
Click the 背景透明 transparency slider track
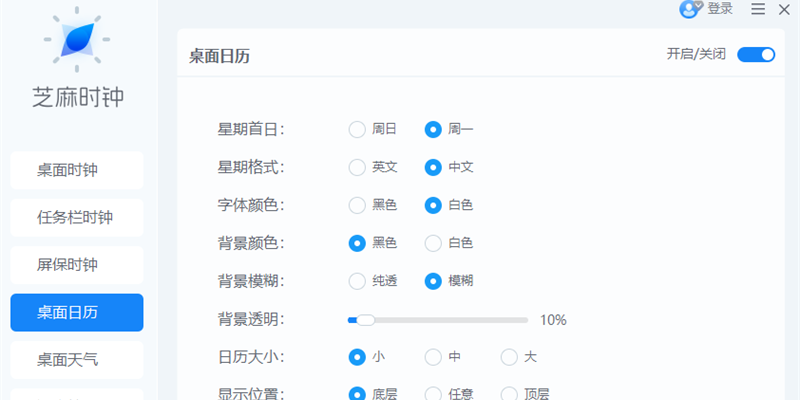click(x=450, y=320)
